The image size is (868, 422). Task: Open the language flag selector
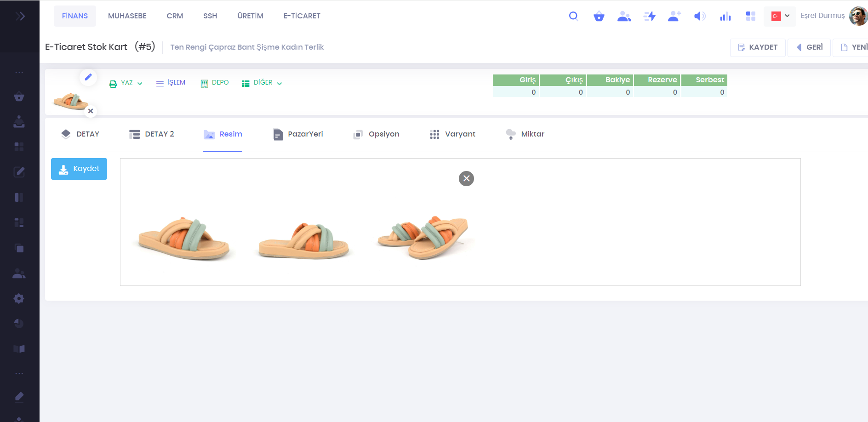coord(780,16)
